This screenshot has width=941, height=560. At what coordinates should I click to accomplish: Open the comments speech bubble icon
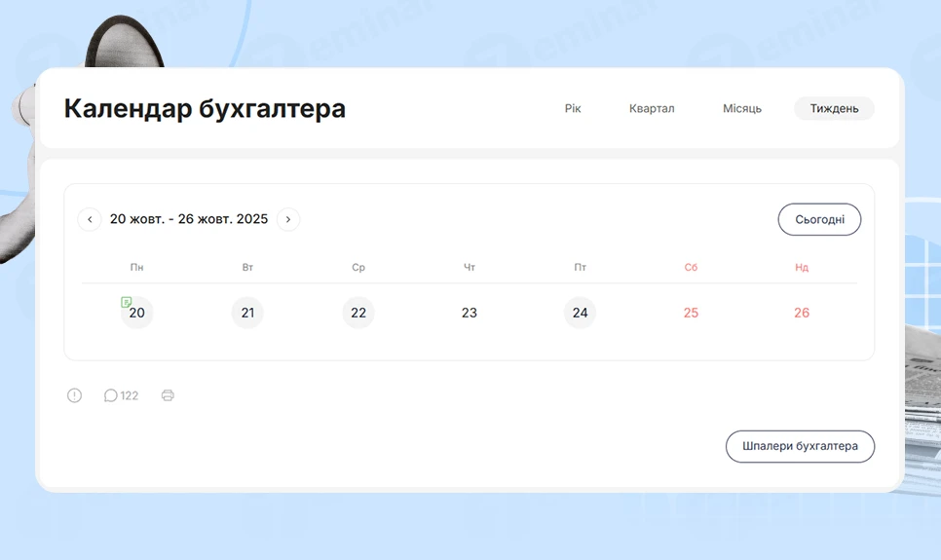pyautogui.click(x=111, y=395)
